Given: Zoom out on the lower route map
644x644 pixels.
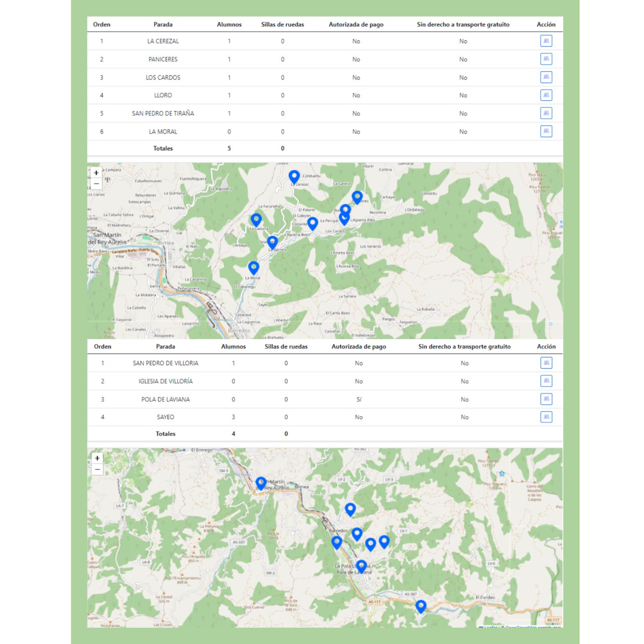Looking at the screenshot, I should [x=97, y=469].
